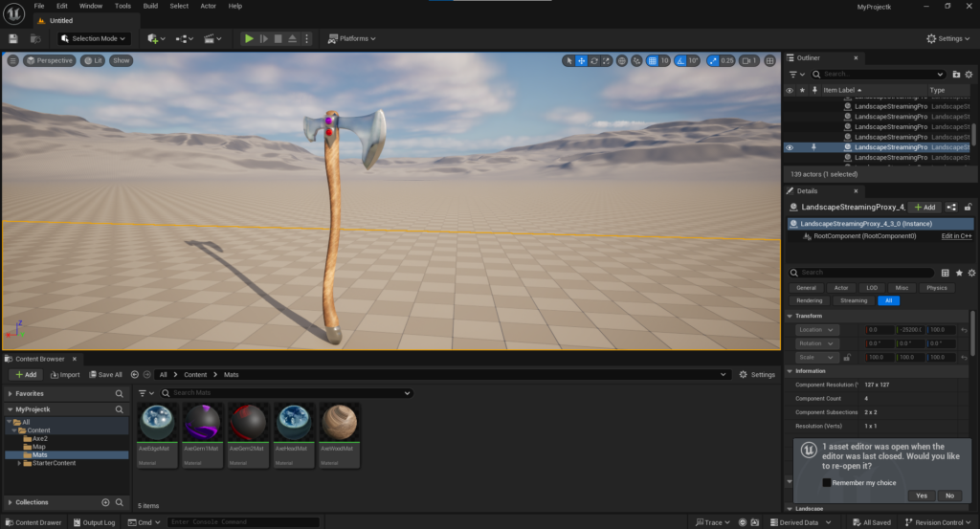Click the Import button in Content Browser
This screenshot has width=980, height=529.
[64, 374]
